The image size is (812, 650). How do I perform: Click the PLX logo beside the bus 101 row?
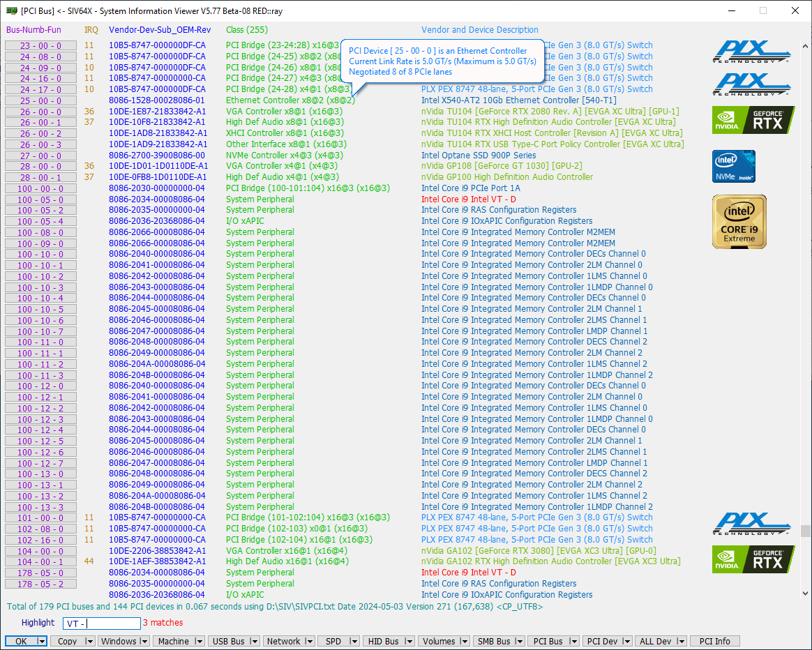(752, 524)
